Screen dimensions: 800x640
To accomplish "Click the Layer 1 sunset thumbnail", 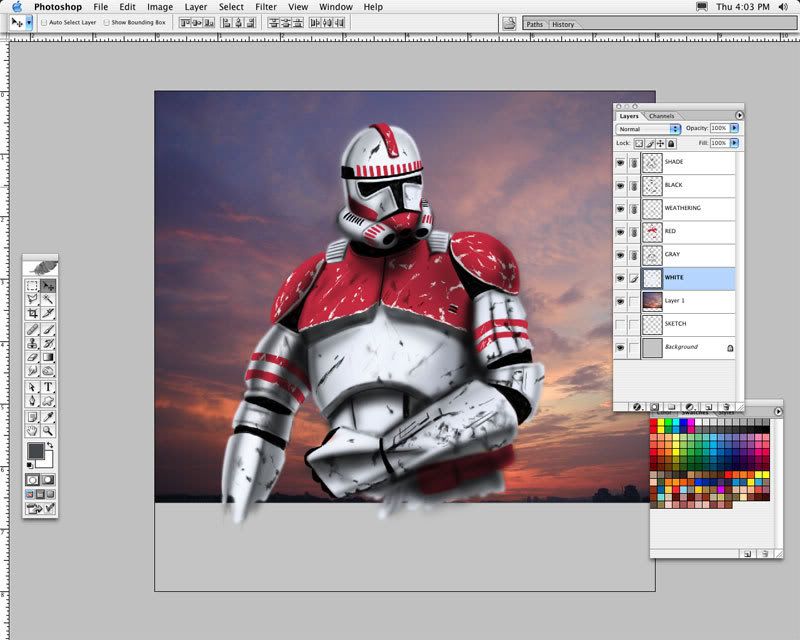I will [x=652, y=301].
